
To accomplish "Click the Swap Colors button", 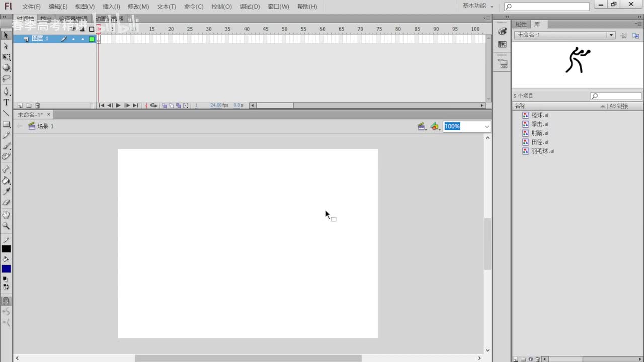I will [x=6, y=287].
